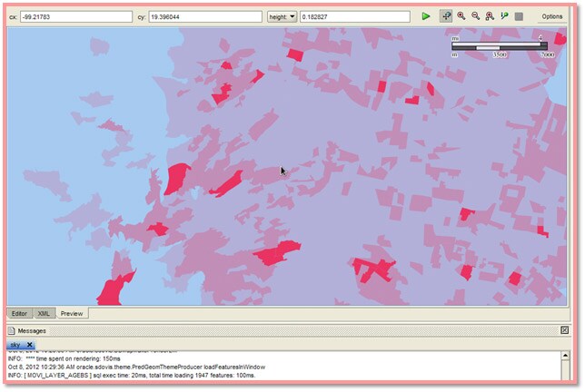Click the cx coordinate input field

[76, 16]
